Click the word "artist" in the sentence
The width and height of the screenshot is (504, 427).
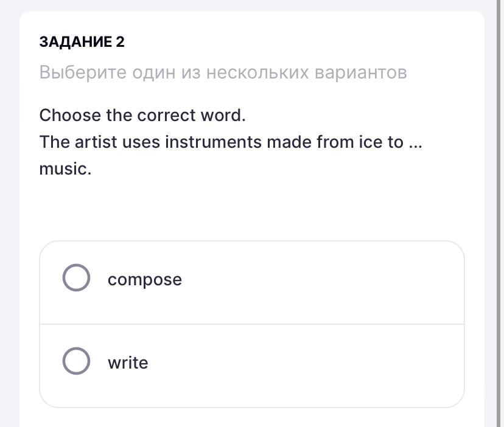coord(96,142)
